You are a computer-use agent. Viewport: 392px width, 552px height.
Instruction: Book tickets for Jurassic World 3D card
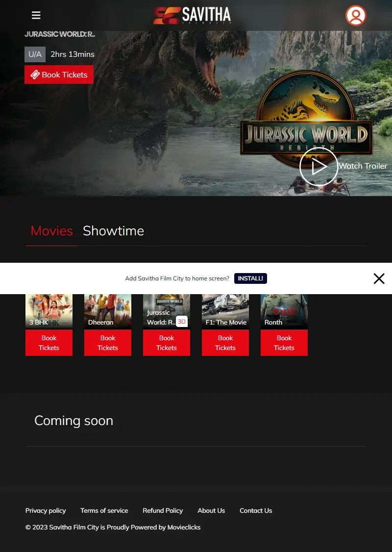tap(167, 343)
